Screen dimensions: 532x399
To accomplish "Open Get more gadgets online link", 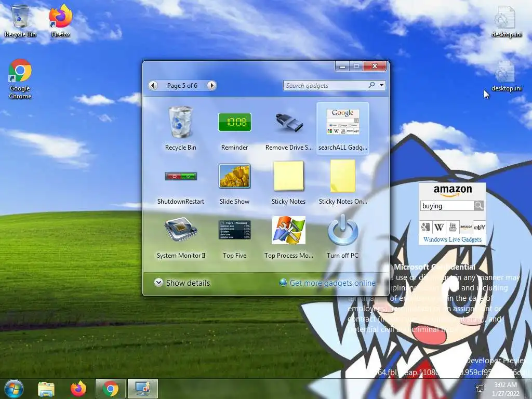I will click(x=327, y=283).
